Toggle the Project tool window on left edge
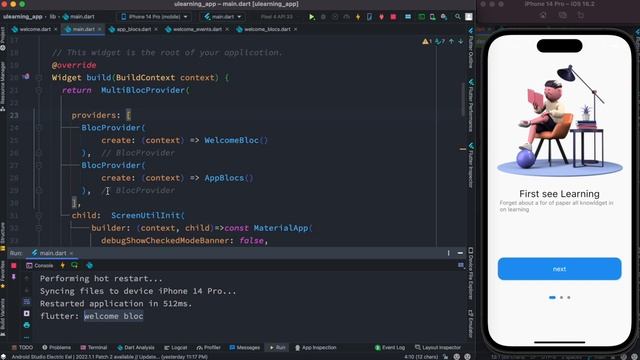The image size is (640, 360). (3, 39)
